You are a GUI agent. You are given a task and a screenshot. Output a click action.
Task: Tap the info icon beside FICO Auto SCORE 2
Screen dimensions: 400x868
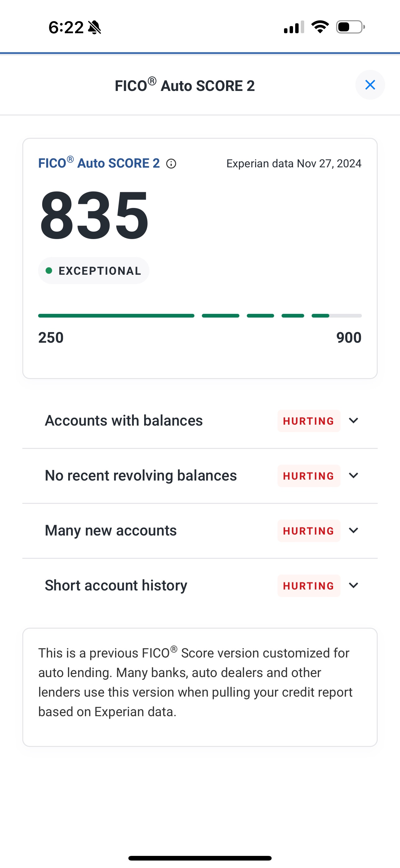[x=171, y=164]
